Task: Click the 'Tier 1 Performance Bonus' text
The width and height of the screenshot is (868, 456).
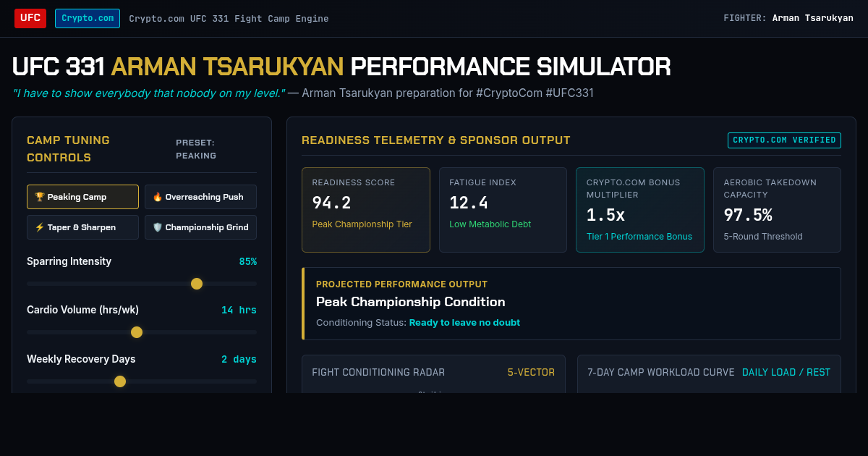Action: (639, 237)
